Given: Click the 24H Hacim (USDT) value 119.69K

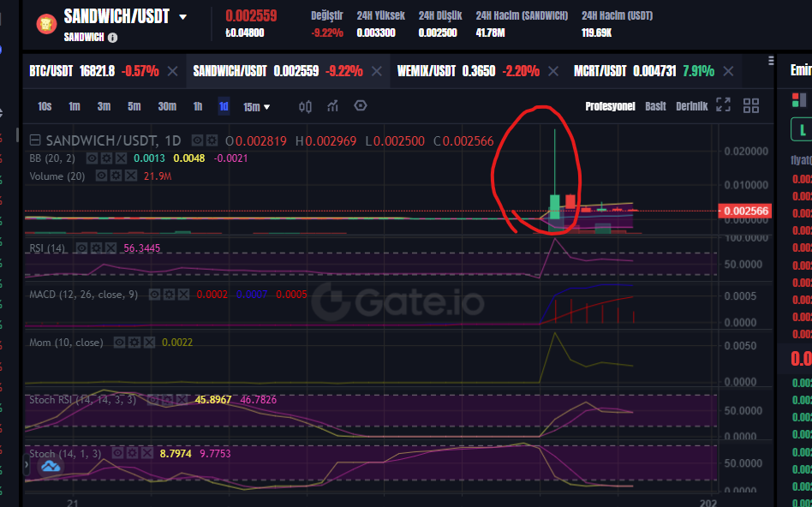Looking at the screenshot, I should pyautogui.click(x=596, y=33).
